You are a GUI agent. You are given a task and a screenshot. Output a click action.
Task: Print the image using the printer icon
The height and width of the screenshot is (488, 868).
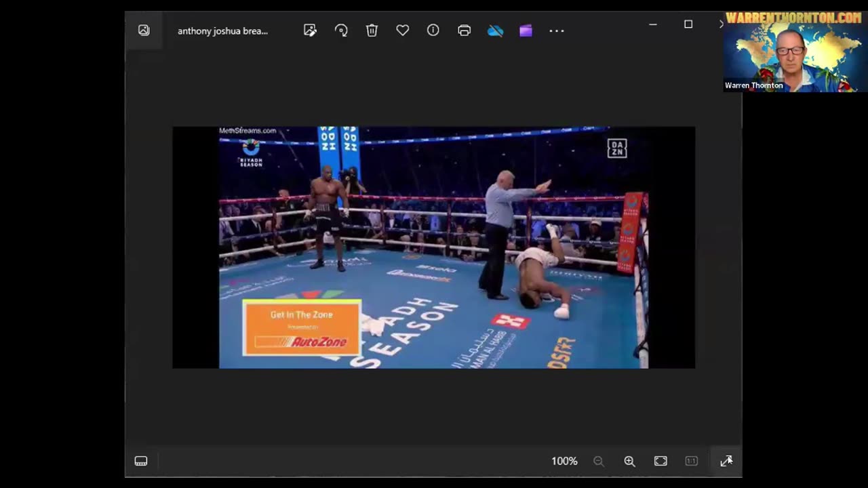[x=464, y=30]
